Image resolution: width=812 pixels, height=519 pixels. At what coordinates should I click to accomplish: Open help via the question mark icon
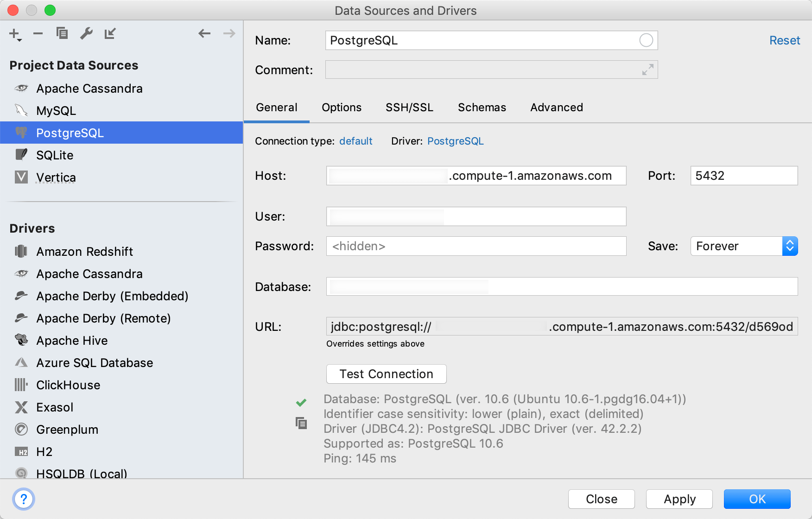24,499
